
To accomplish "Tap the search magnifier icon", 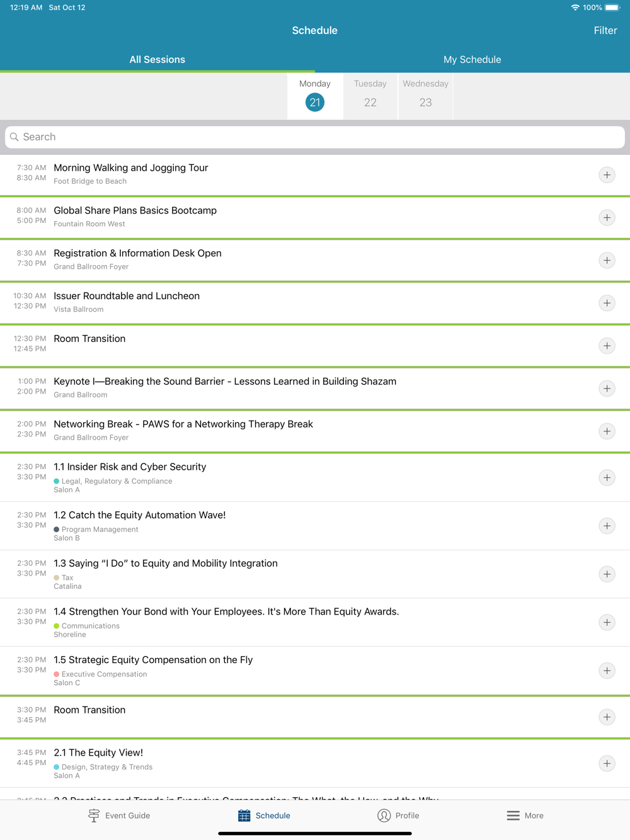I will pos(14,137).
